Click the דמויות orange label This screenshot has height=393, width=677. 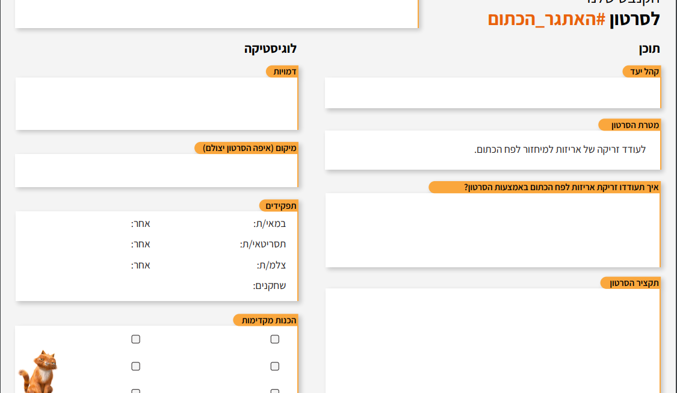click(x=282, y=72)
